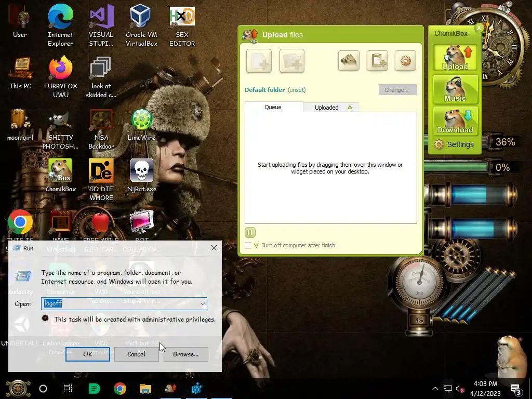
Task: Click the hamster account icon in Upload toolbar
Action: point(349,61)
